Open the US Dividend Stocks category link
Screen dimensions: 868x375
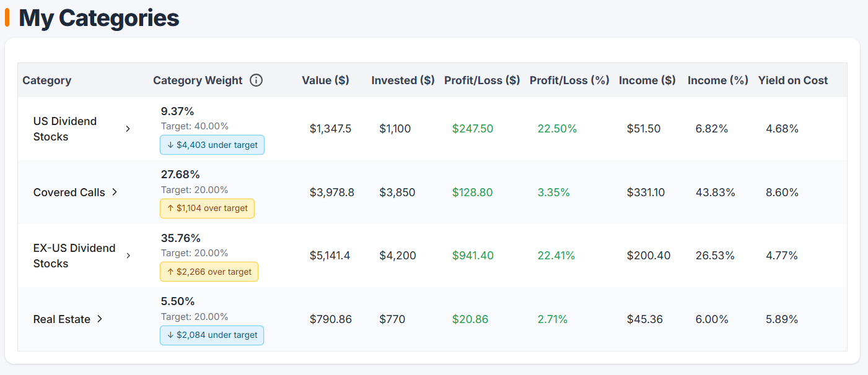click(65, 129)
